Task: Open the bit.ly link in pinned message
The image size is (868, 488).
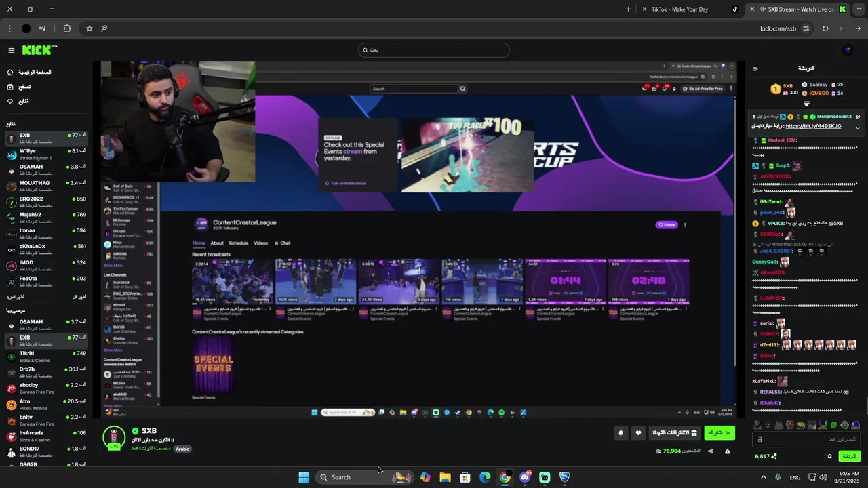Action: (x=813, y=127)
